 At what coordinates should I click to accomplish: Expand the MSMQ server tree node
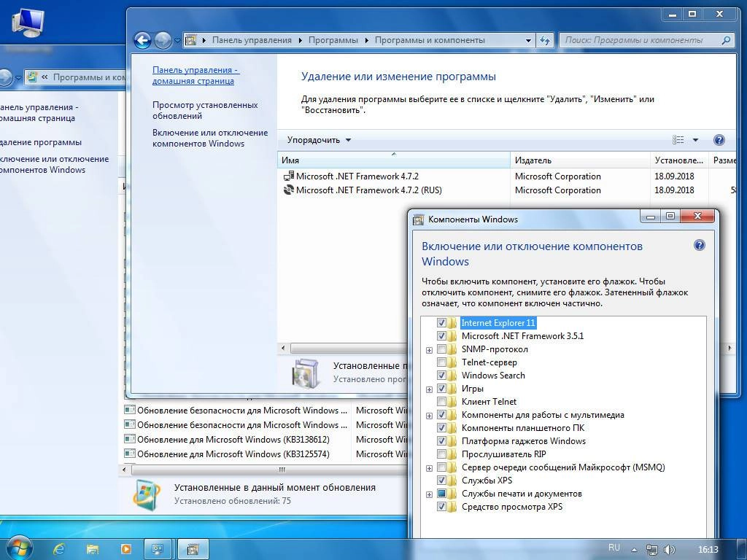(x=429, y=468)
